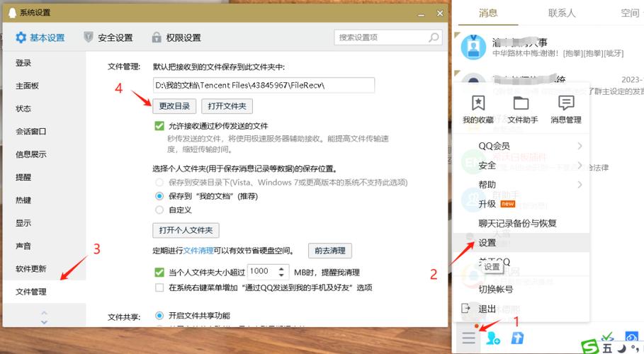
Task: Decrease folder size limit with stepper down
Action: [x=281, y=274]
